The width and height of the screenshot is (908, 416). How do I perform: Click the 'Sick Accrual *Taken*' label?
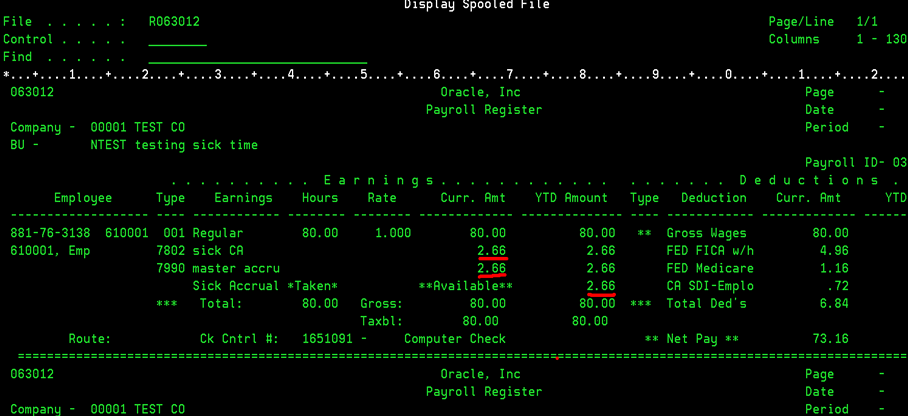tap(265, 286)
